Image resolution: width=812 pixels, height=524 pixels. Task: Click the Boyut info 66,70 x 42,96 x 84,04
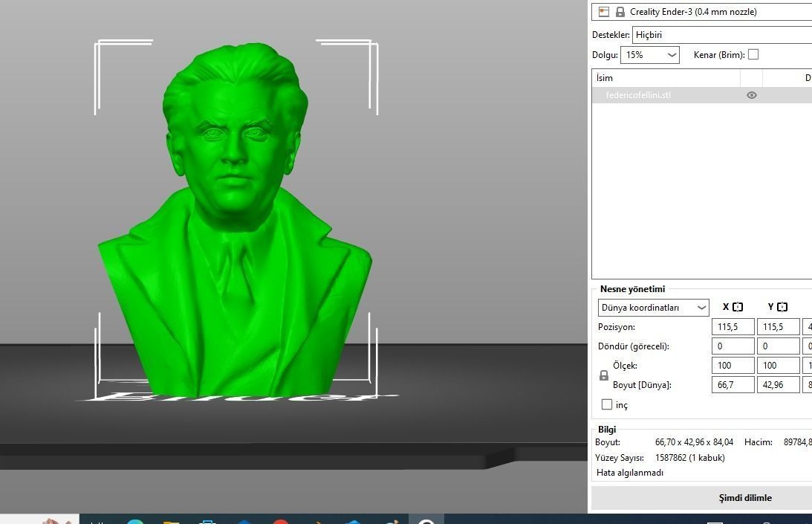pyautogui.click(x=694, y=442)
